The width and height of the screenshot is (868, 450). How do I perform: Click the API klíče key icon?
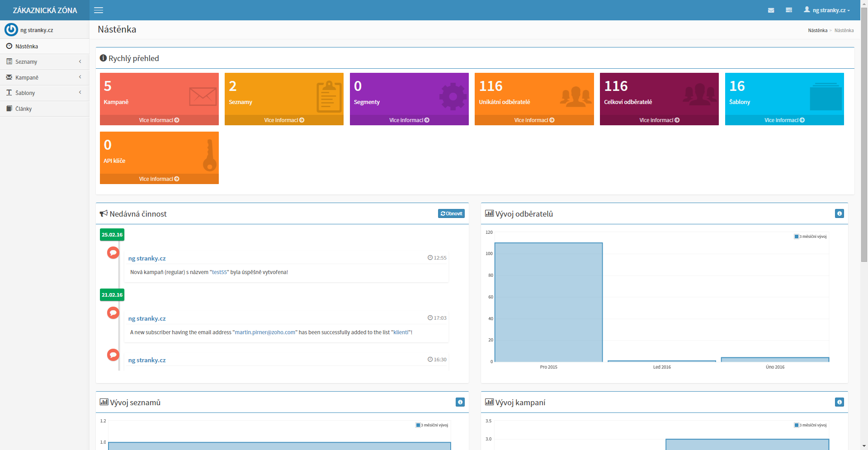click(x=209, y=155)
